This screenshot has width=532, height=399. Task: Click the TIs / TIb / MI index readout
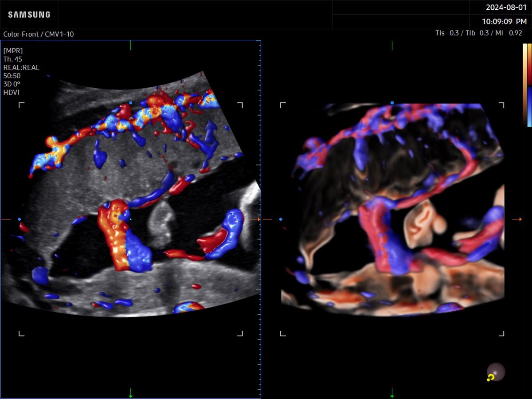coord(479,33)
